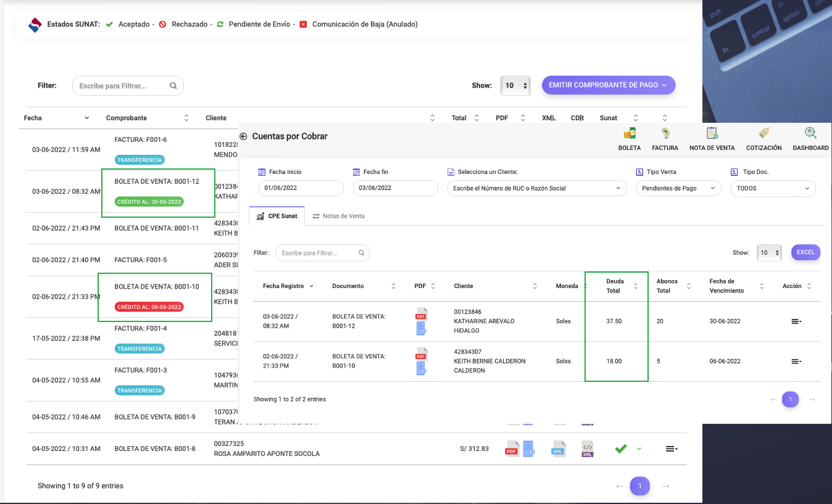Open action menu for Katharine Arevalo row
Image resolution: width=832 pixels, height=504 pixels.
[x=796, y=321]
